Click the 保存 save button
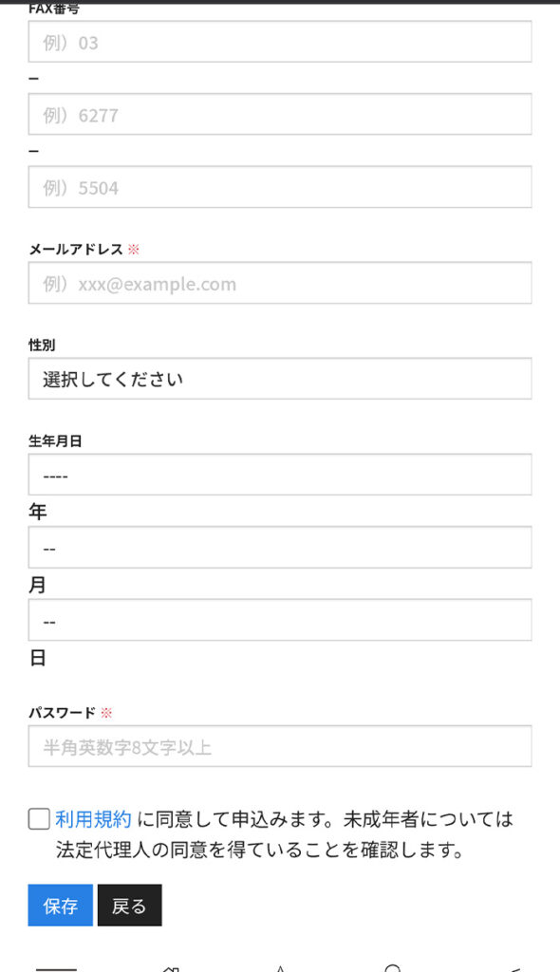Image resolution: width=560 pixels, height=972 pixels. (x=59, y=905)
